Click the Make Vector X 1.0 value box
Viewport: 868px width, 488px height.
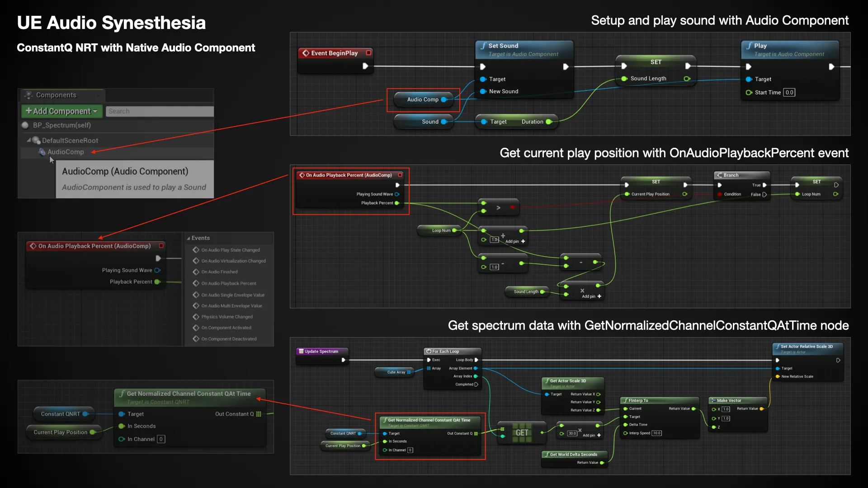[726, 409]
